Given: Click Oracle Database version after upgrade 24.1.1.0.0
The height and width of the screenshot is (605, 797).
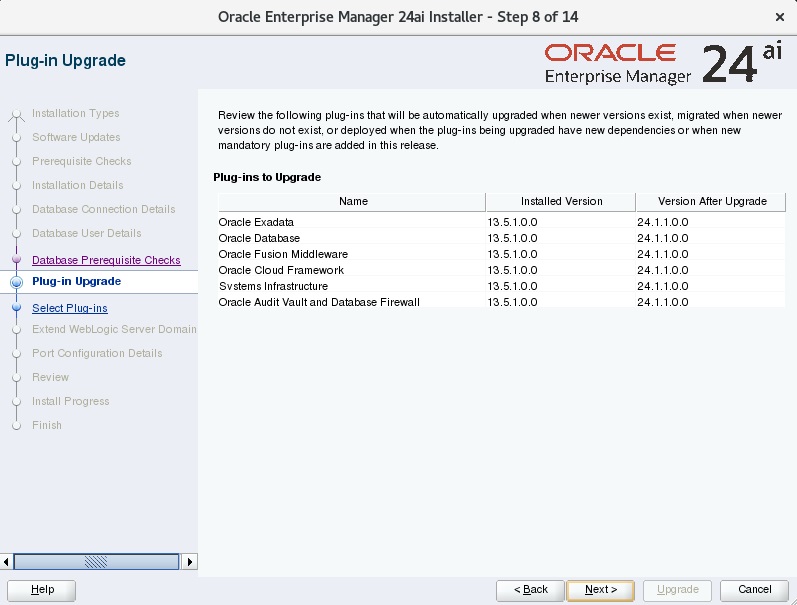Looking at the screenshot, I should [x=663, y=238].
